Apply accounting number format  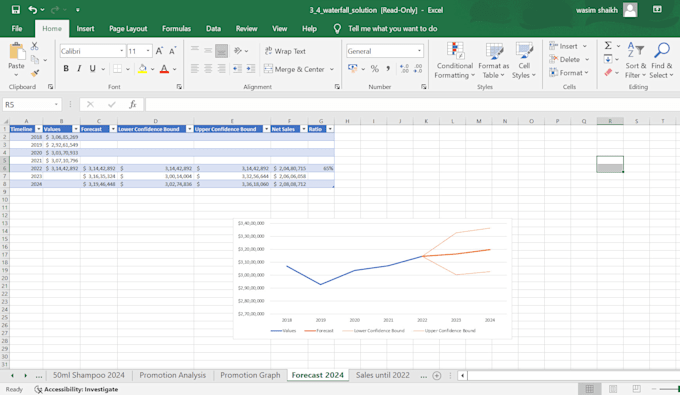[x=353, y=69]
